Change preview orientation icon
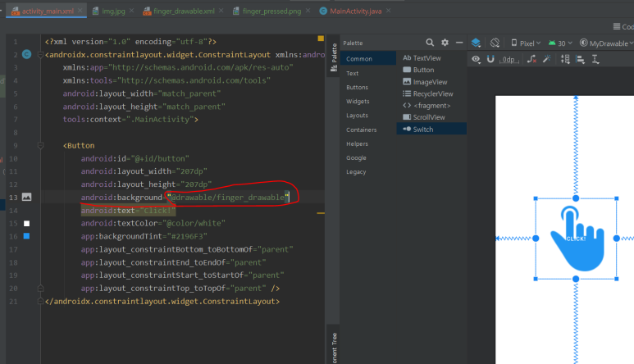 click(495, 43)
